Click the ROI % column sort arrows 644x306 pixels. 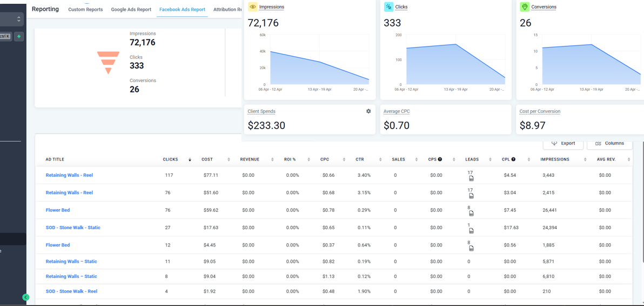309,159
